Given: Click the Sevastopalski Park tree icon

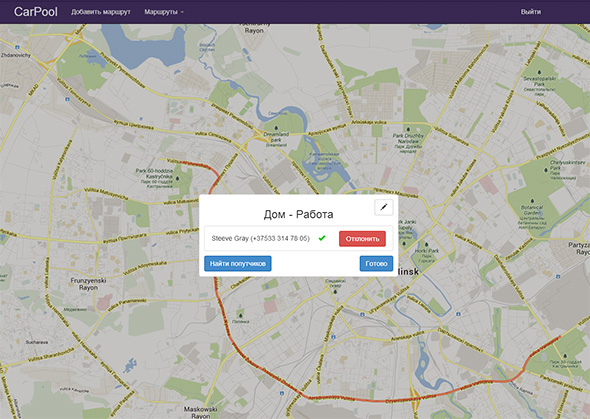Looking at the screenshot, I should (539, 72).
